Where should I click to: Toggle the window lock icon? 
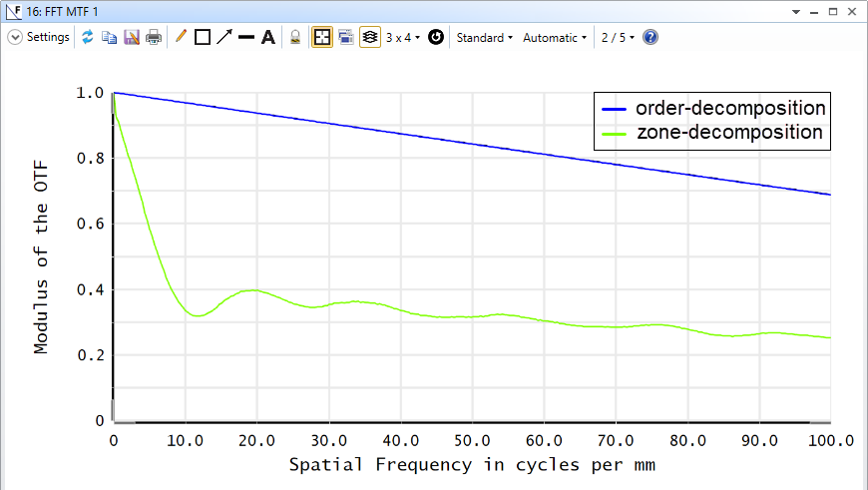click(295, 37)
